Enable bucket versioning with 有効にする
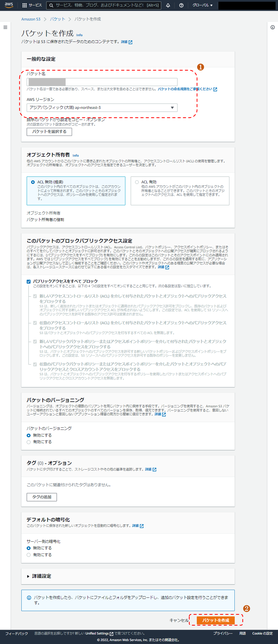This screenshot has height=644, width=278. click(29, 442)
